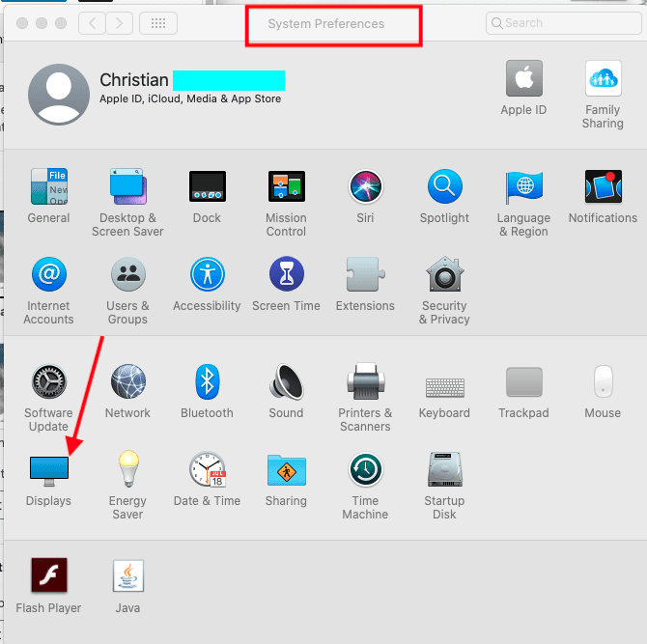647x644 pixels.
Task: Open the Java control panel
Action: click(127, 577)
